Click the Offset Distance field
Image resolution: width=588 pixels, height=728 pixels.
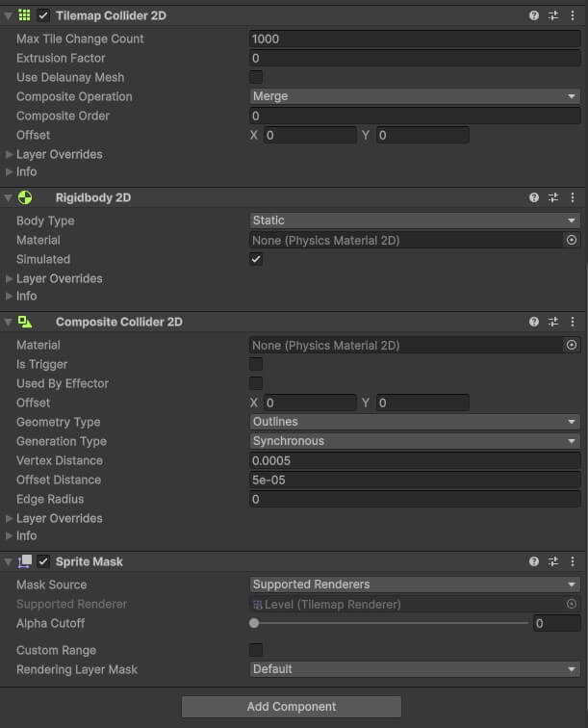point(415,480)
